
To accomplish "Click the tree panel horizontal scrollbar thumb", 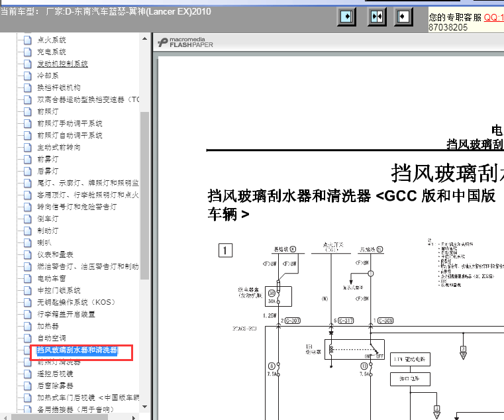I will (60, 417).
